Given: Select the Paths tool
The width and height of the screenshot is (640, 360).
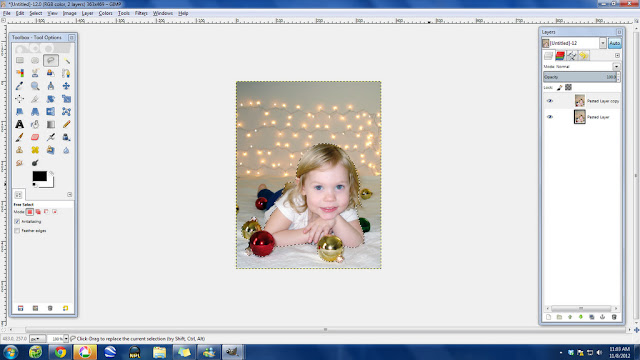Looking at the screenshot, I should [x=66, y=73].
